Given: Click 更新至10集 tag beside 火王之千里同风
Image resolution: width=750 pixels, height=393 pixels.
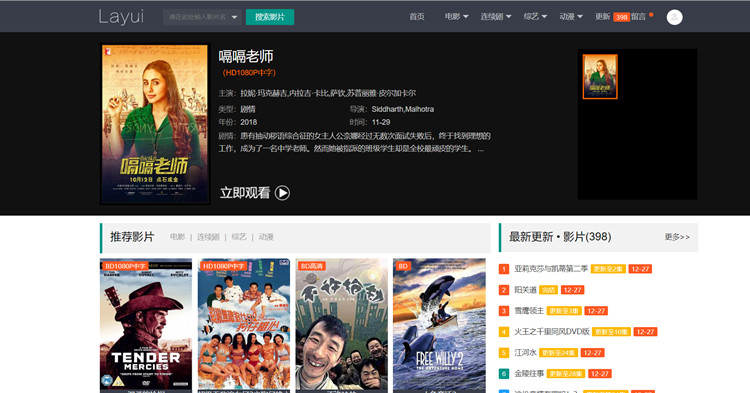Looking at the screenshot, I should [612, 332].
